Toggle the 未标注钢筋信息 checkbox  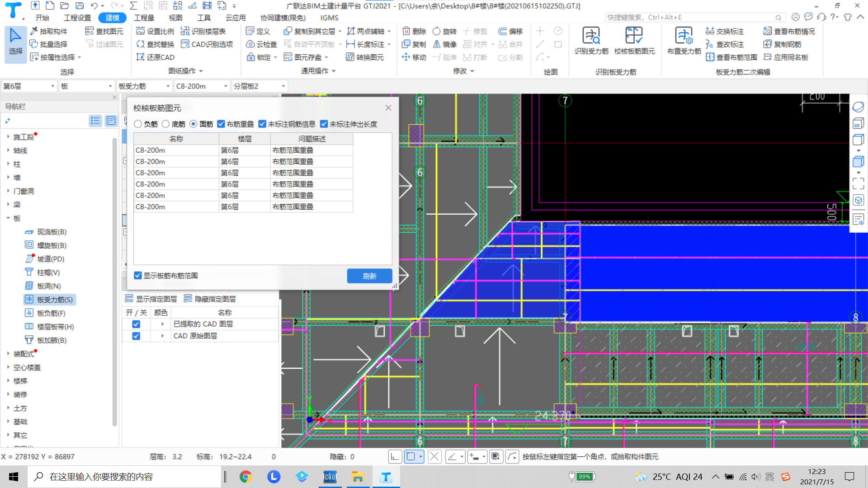[x=262, y=124]
